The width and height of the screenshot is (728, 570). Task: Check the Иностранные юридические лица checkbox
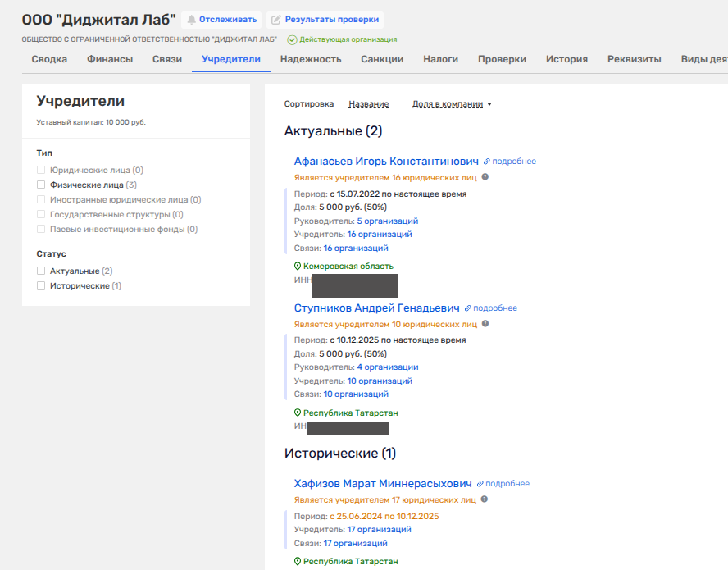coord(41,200)
